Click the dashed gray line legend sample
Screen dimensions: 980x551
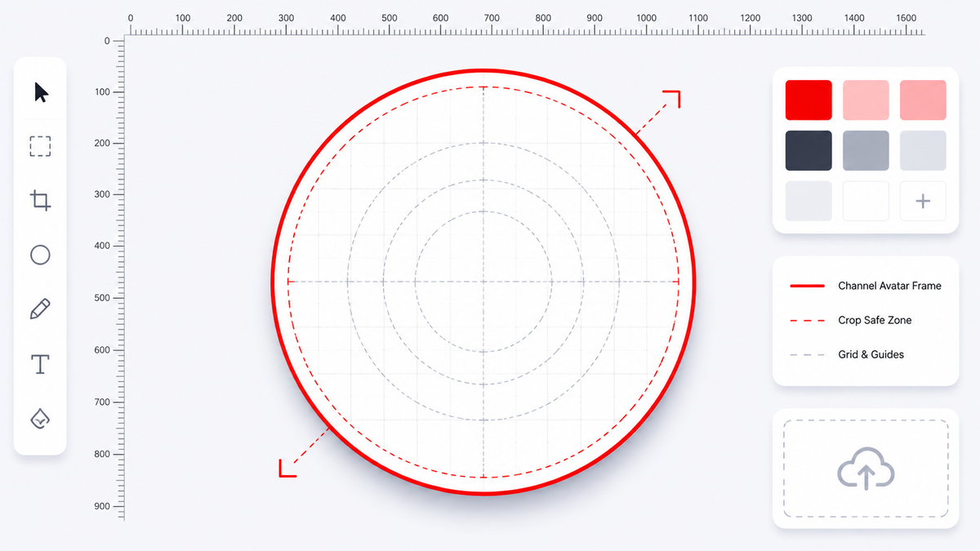click(807, 354)
